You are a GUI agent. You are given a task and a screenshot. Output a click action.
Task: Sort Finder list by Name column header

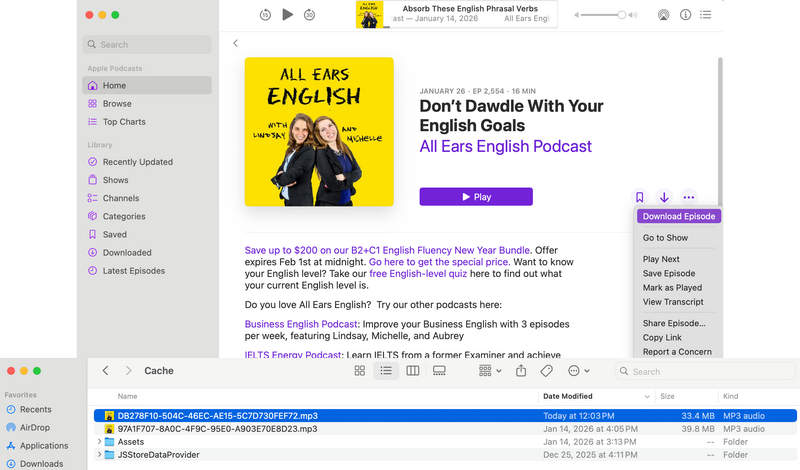click(x=128, y=396)
